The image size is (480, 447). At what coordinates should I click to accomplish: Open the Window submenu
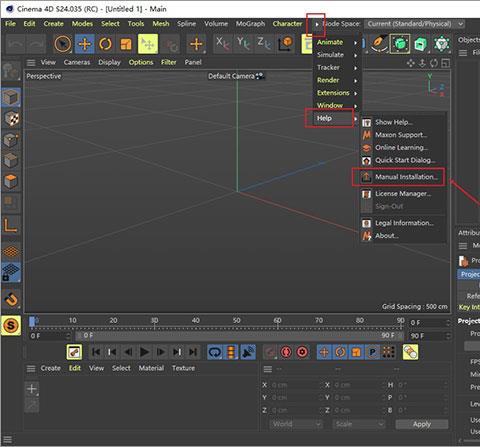[x=337, y=105]
